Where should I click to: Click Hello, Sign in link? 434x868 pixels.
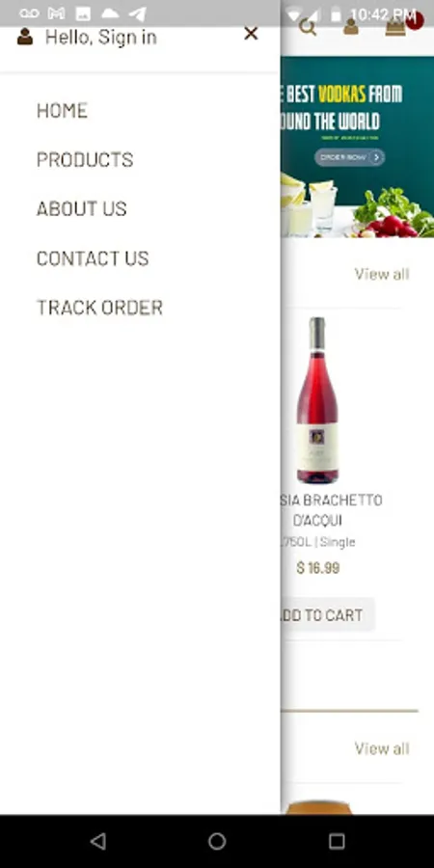[x=100, y=37]
